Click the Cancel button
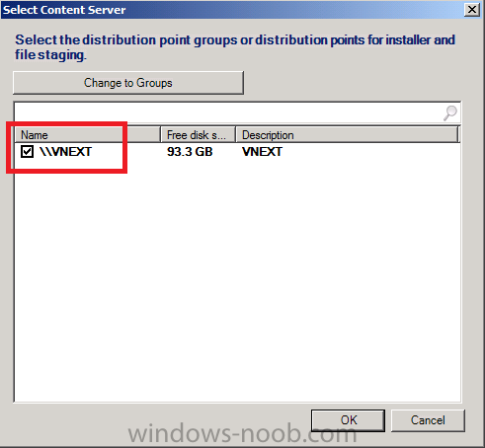This screenshot has height=448, width=485. [x=428, y=420]
